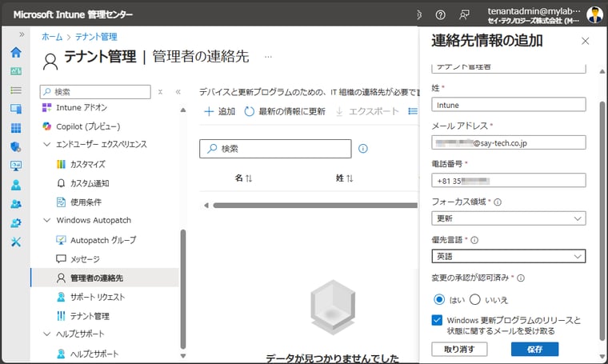Open the page more options ellipsis
This screenshot has height=364, width=608.
[268, 57]
